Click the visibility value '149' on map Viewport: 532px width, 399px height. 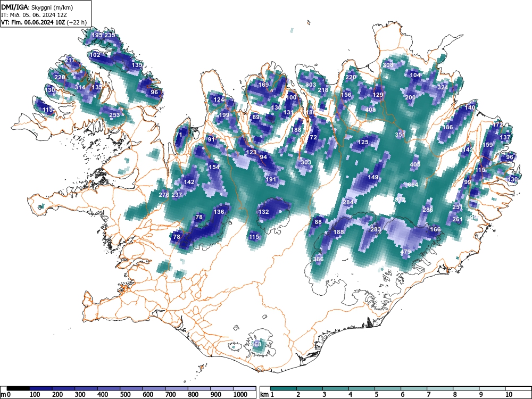373,177
